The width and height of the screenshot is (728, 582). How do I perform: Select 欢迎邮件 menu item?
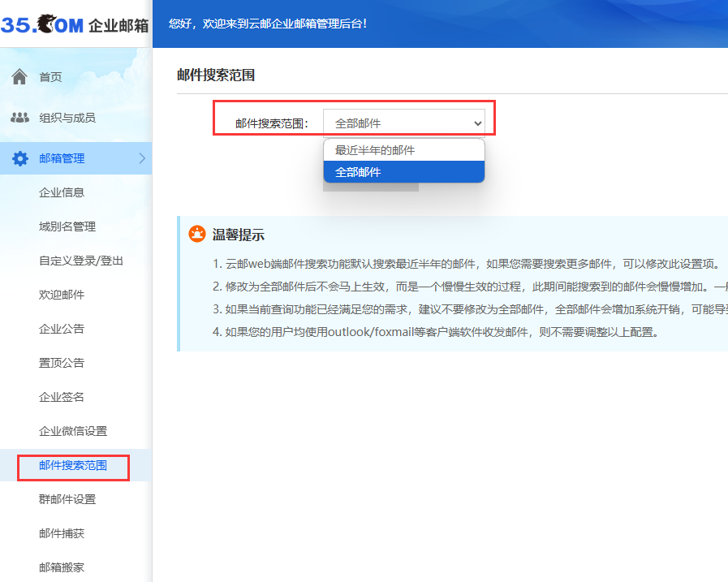tap(62, 295)
